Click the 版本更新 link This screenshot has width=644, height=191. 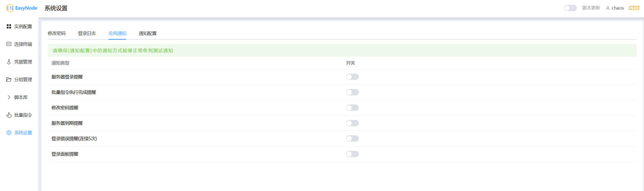pyautogui.click(x=591, y=8)
